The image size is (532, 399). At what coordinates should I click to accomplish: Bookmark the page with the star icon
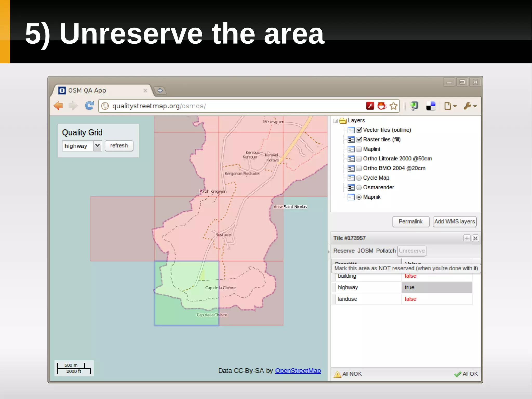click(394, 106)
